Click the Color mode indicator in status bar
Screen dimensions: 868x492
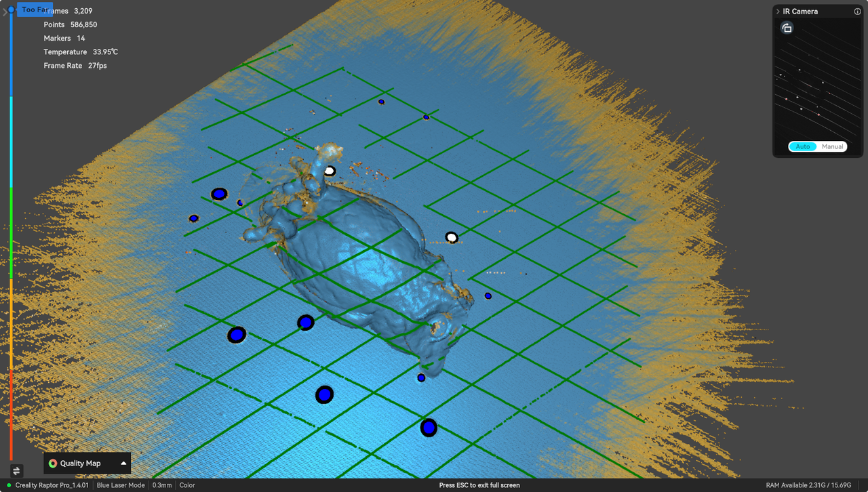[186, 485]
